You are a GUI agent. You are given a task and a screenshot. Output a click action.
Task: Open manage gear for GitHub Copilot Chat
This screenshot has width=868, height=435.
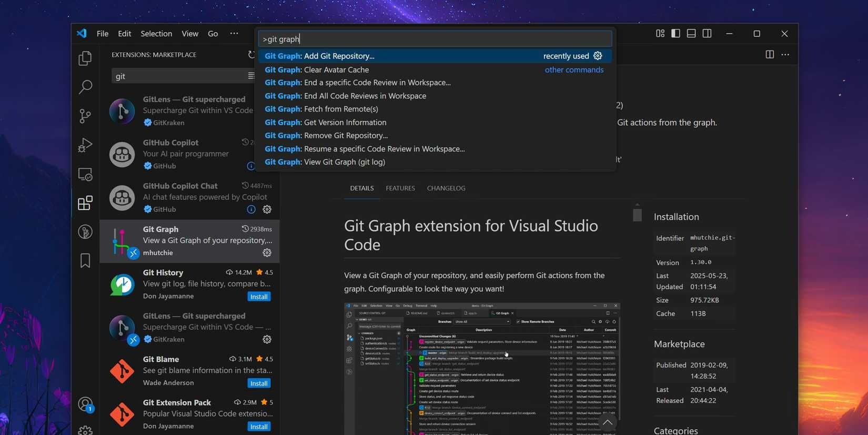click(x=267, y=209)
